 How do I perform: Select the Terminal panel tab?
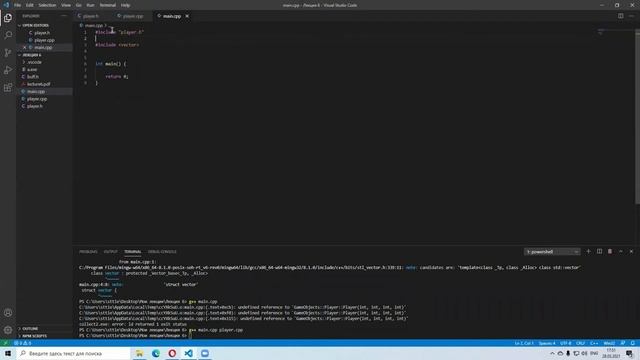pyautogui.click(x=133, y=251)
